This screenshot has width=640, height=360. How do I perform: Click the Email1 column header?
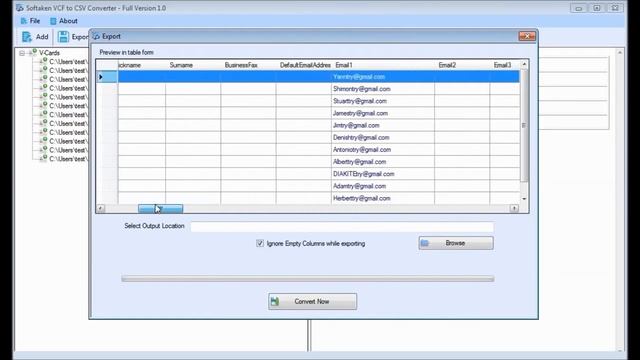[x=382, y=65]
